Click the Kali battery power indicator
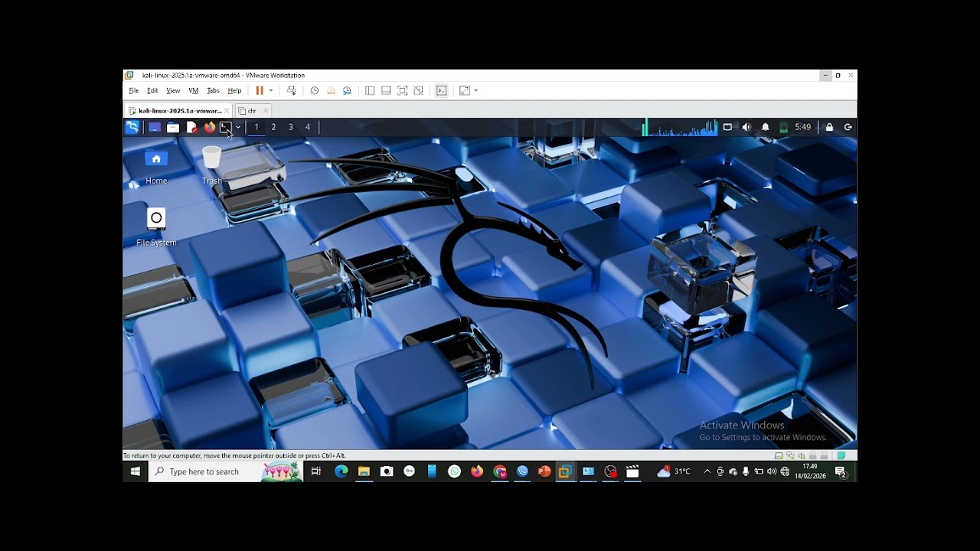 click(x=783, y=127)
